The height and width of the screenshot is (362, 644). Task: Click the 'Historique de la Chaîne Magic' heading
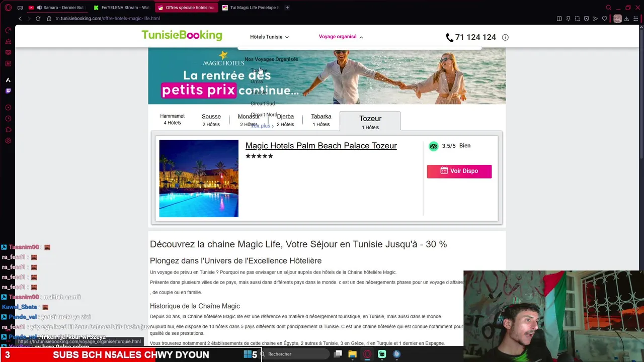[195, 306]
